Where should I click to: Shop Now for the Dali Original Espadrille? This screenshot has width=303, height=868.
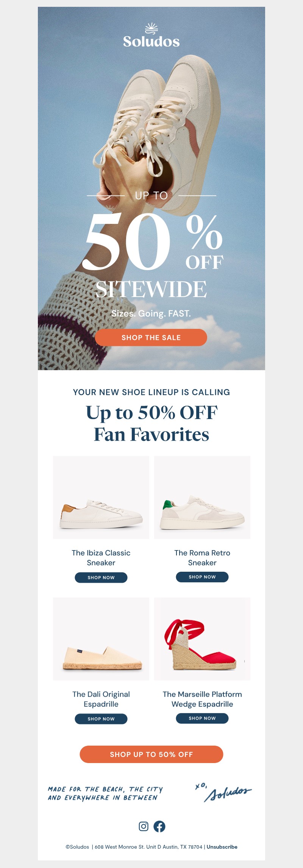click(101, 719)
